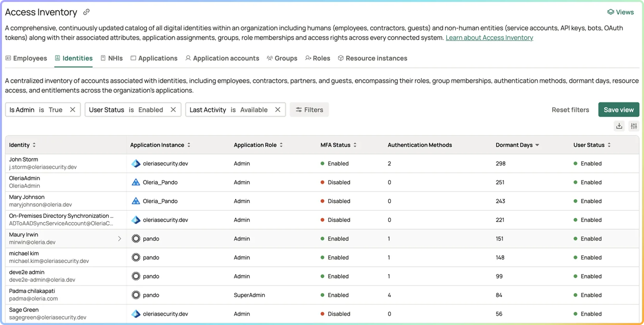This screenshot has height=325, width=644.
Task: Remove the User Status filter chip
Action: pyautogui.click(x=173, y=110)
